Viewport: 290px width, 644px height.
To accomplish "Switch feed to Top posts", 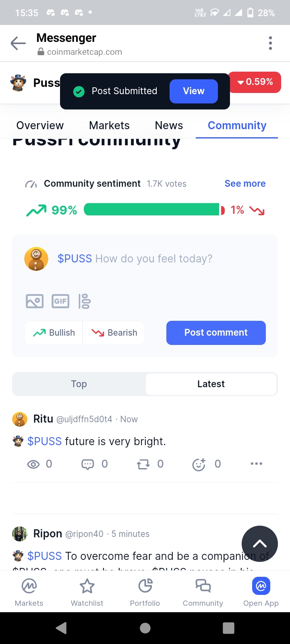I will pos(79,384).
